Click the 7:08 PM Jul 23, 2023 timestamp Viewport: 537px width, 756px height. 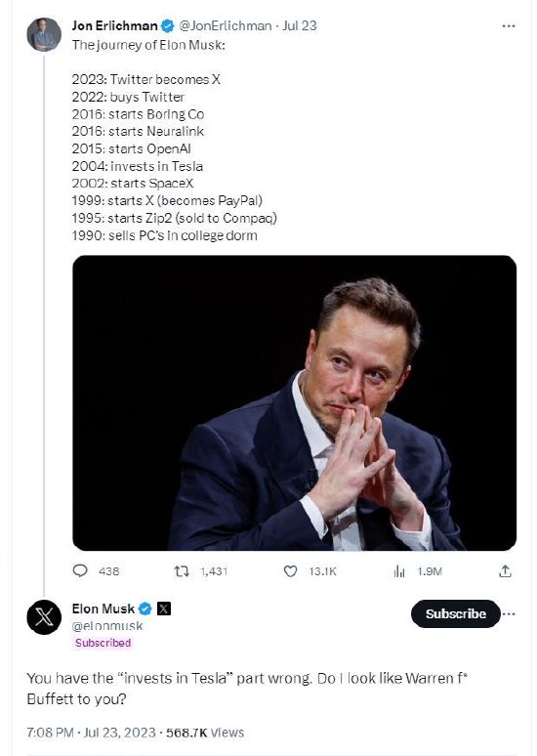pyautogui.click(x=91, y=733)
